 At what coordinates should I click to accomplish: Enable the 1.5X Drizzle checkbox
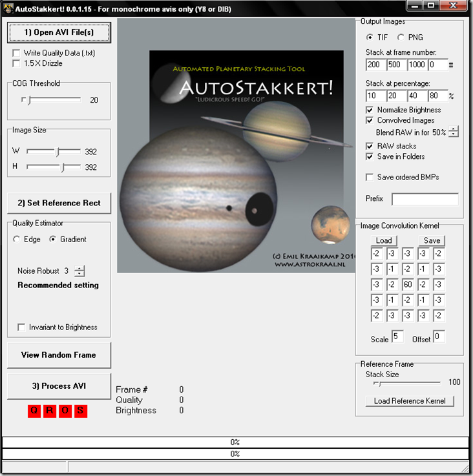16,63
